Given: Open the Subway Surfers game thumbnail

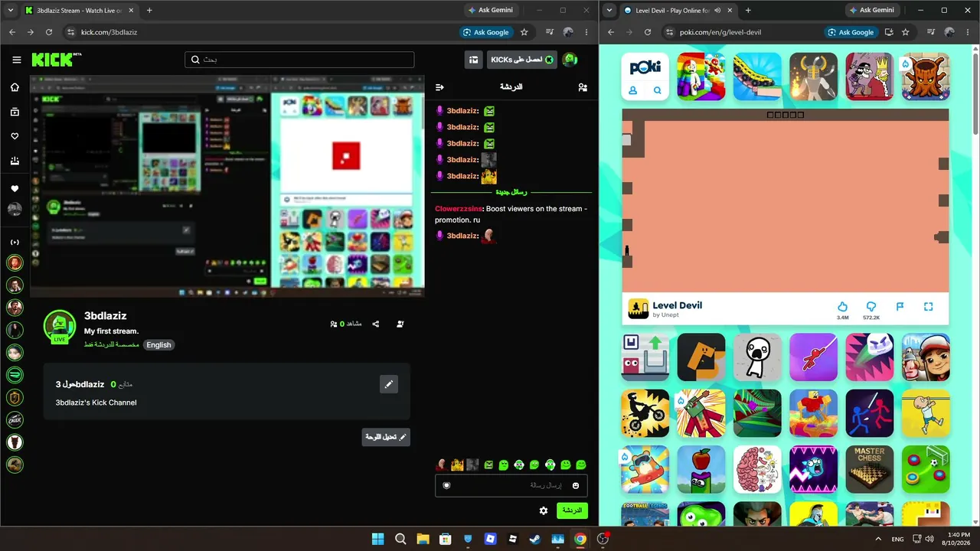Looking at the screenshot, I should (926, 357).
